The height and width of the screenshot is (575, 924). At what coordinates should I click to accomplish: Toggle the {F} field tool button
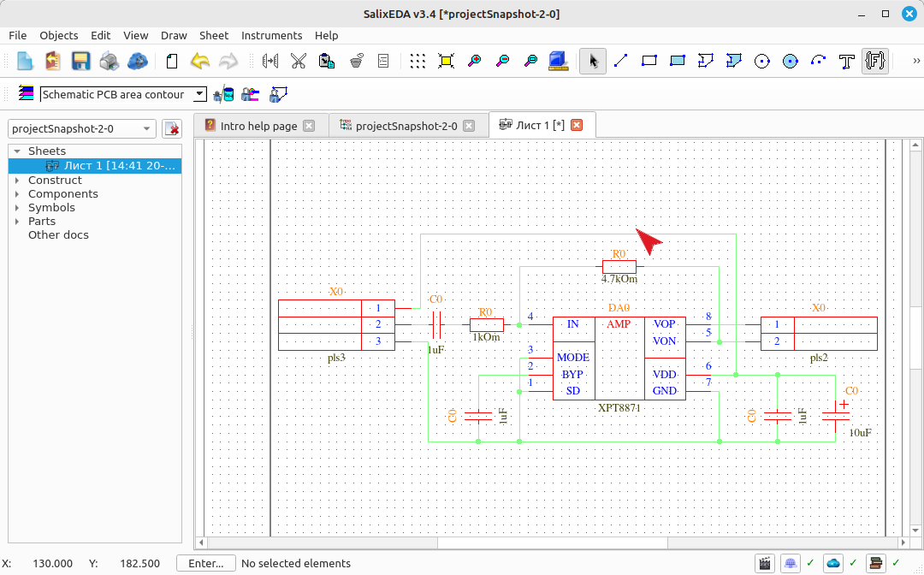875,61
